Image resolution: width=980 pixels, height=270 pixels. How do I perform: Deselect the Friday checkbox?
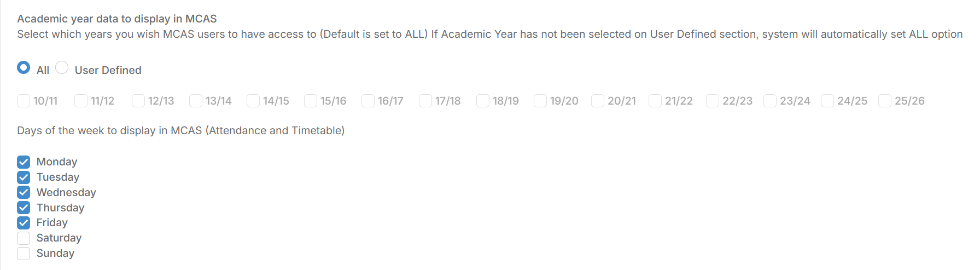coord(24,223)
